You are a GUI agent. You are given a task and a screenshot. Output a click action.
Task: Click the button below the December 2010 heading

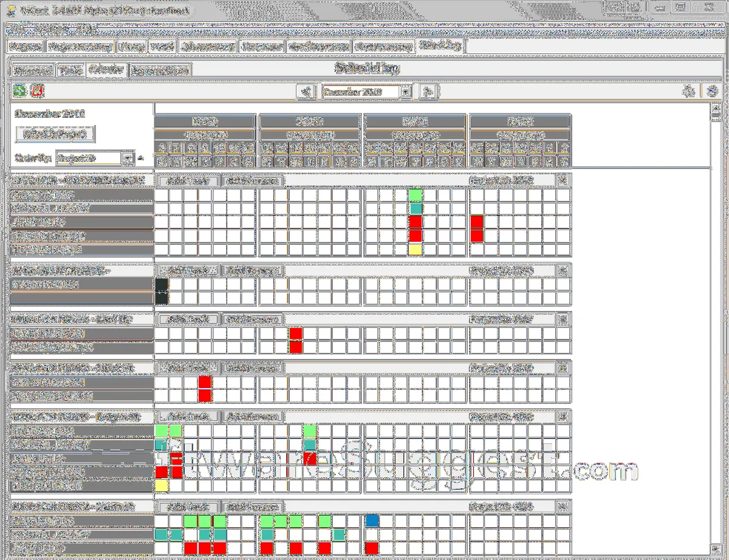click(55, 134)
